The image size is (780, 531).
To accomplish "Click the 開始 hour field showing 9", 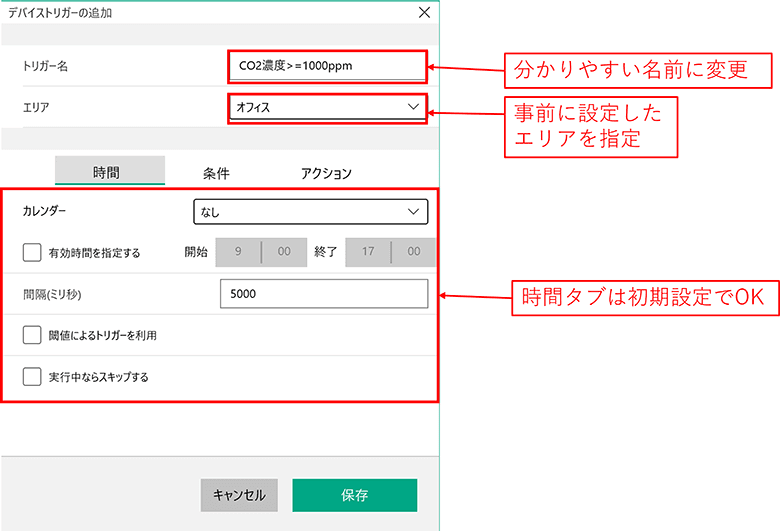I will coord(238,252).
